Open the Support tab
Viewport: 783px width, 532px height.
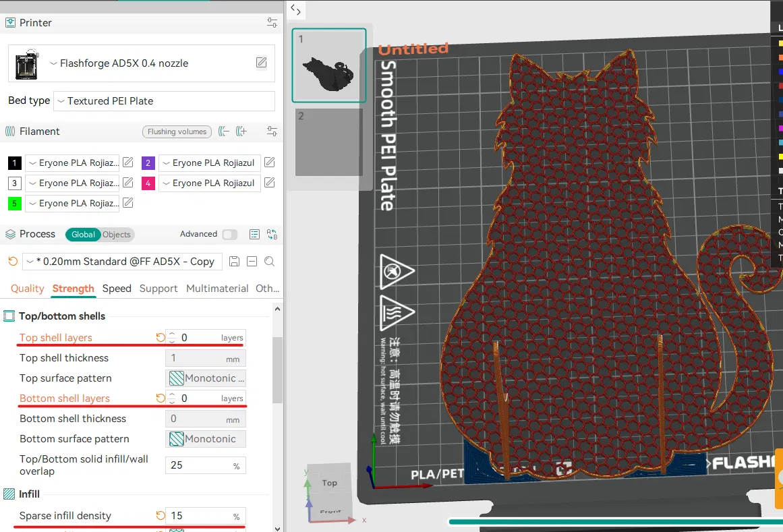(158, 289)
